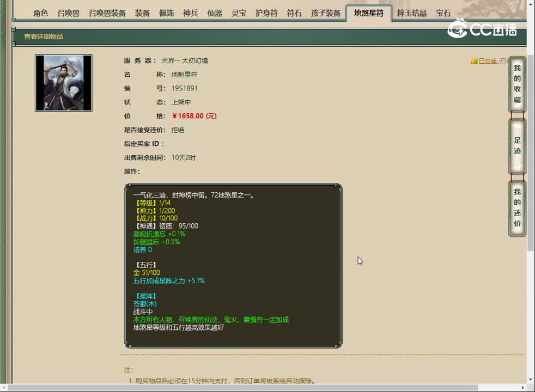
Task: Switch to the 宝石 tab
Action: click(x=443, y=13)
